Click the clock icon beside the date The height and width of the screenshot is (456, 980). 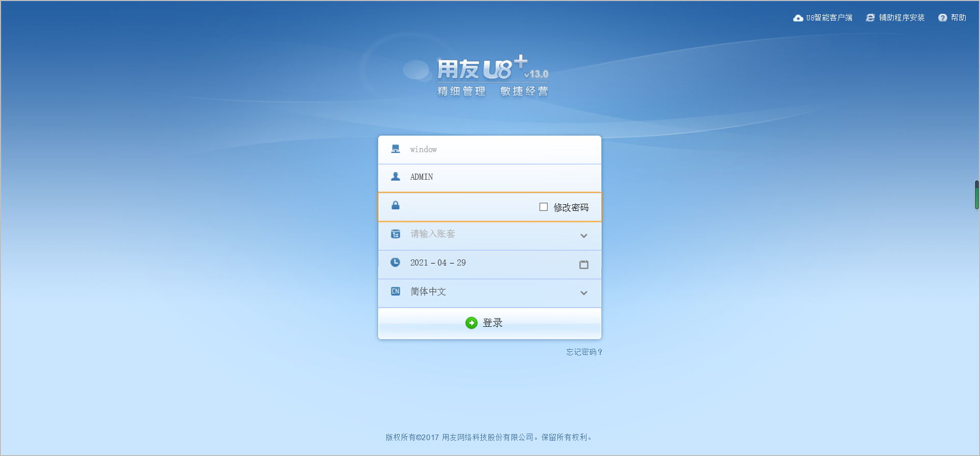click(396, 262)
